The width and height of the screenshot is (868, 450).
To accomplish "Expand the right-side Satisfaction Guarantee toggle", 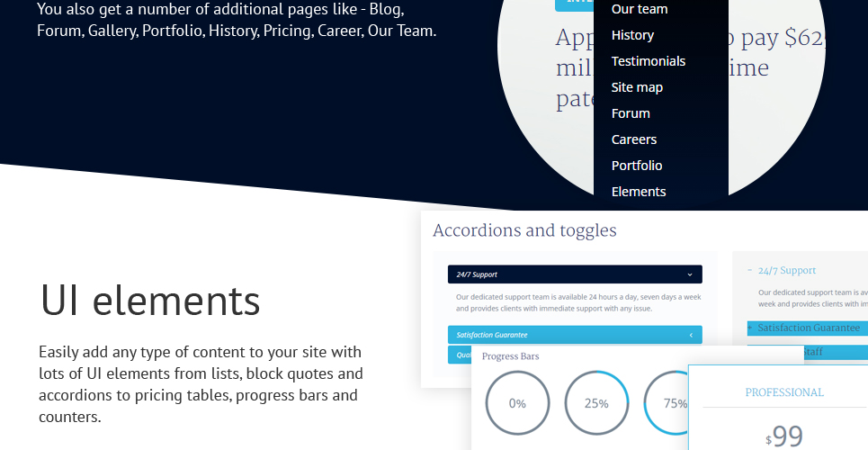I will pyautogui.click(x=807, y=328).
